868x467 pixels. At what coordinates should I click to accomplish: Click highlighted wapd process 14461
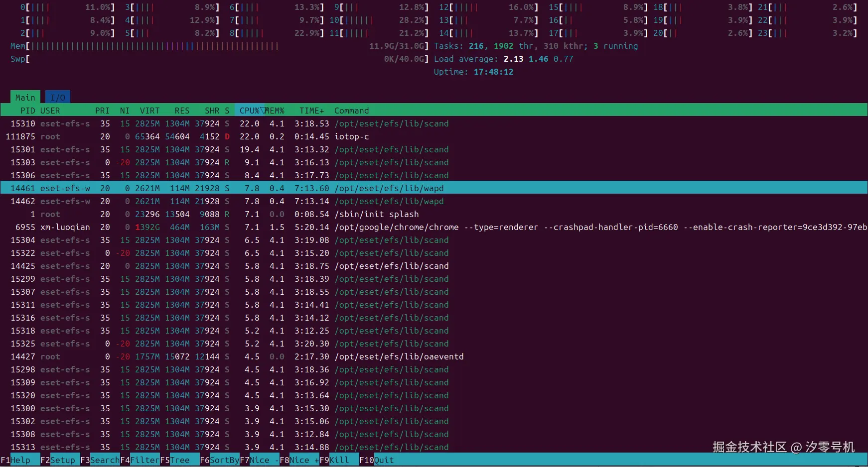point(434,188)
